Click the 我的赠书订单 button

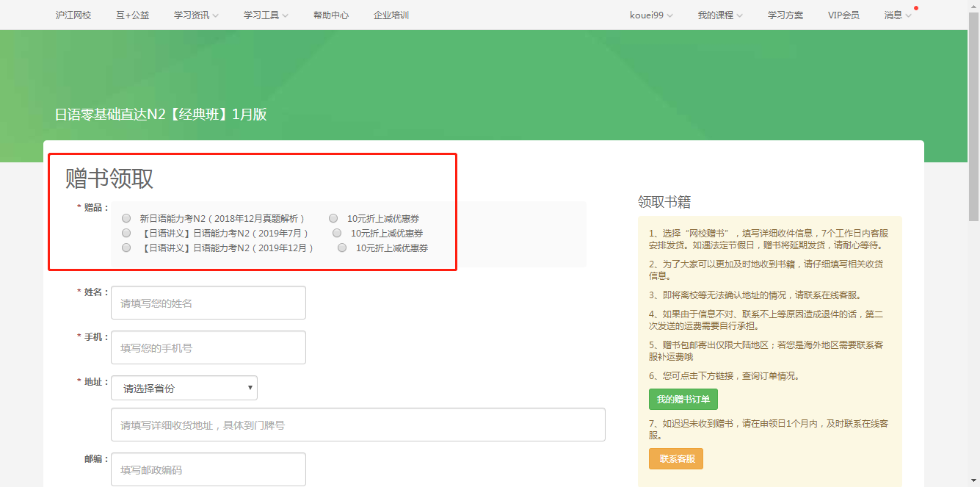pyautogui.click(x=683, y=400)
